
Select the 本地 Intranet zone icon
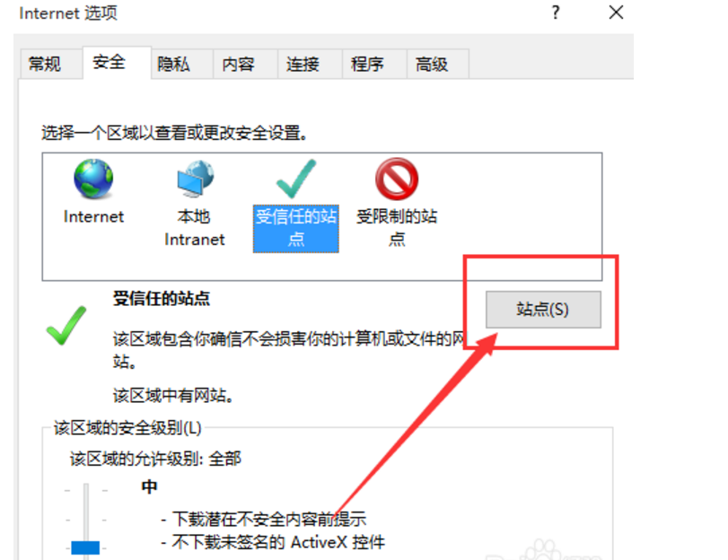pyautogui.click(x=195, y=179)
